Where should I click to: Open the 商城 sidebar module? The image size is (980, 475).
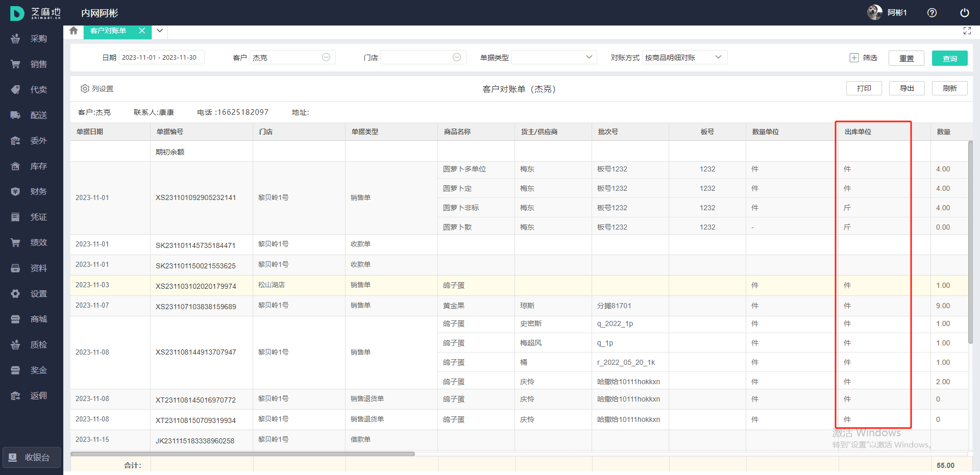[x=31, y=319]
